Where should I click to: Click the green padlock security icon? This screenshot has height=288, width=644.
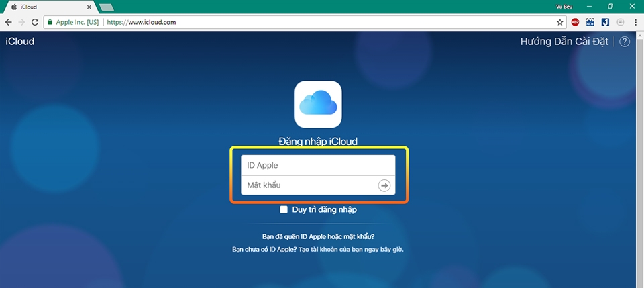point(50,23)
